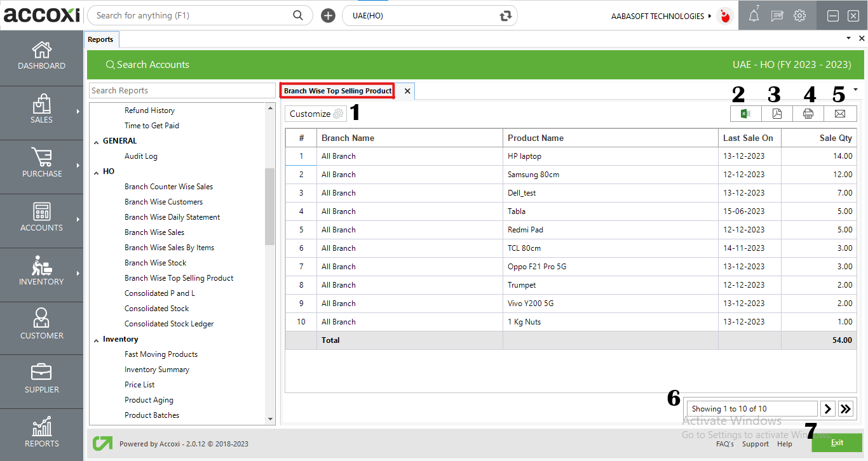Viewport: 868px width, 461px height.
Task: Open Branch Wise Stock report
Action: 155,263
